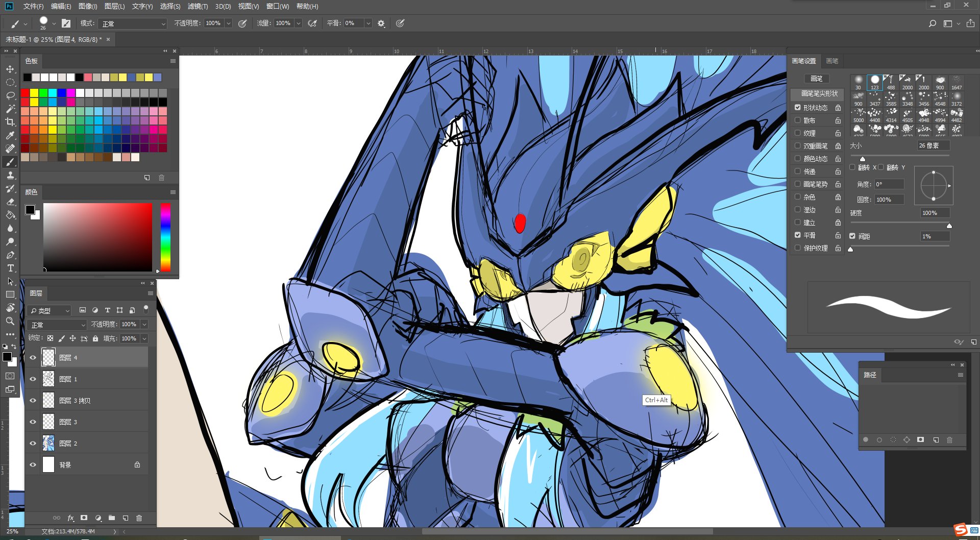980x540 pixels.
Task: Toggle 间距 checkbox
Action: pyautogui.click(x=852, y=236)
